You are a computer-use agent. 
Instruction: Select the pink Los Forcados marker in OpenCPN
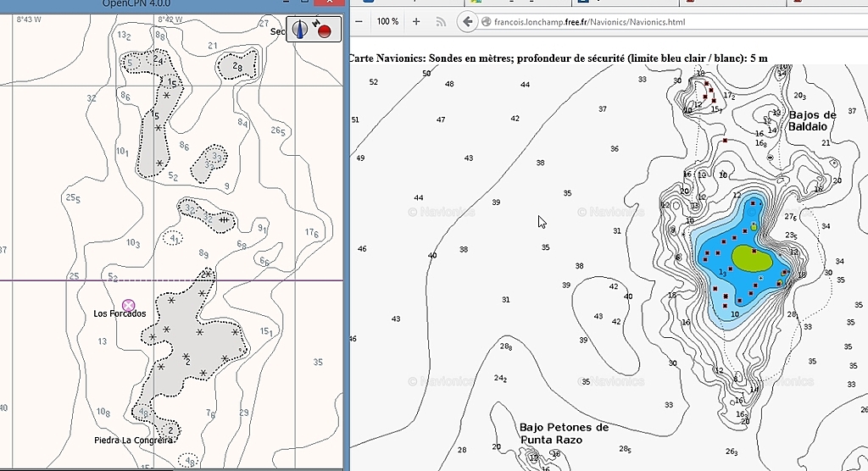129,306
